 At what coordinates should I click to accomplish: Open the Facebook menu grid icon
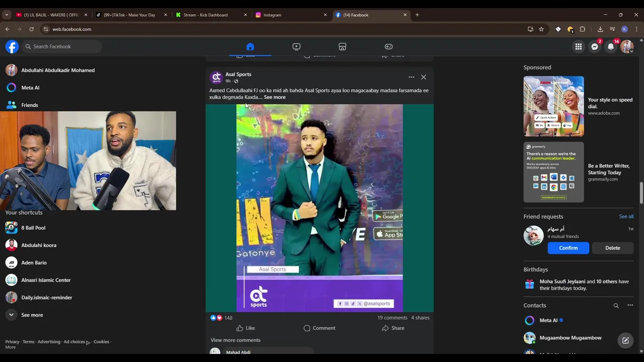click(579, 47)
